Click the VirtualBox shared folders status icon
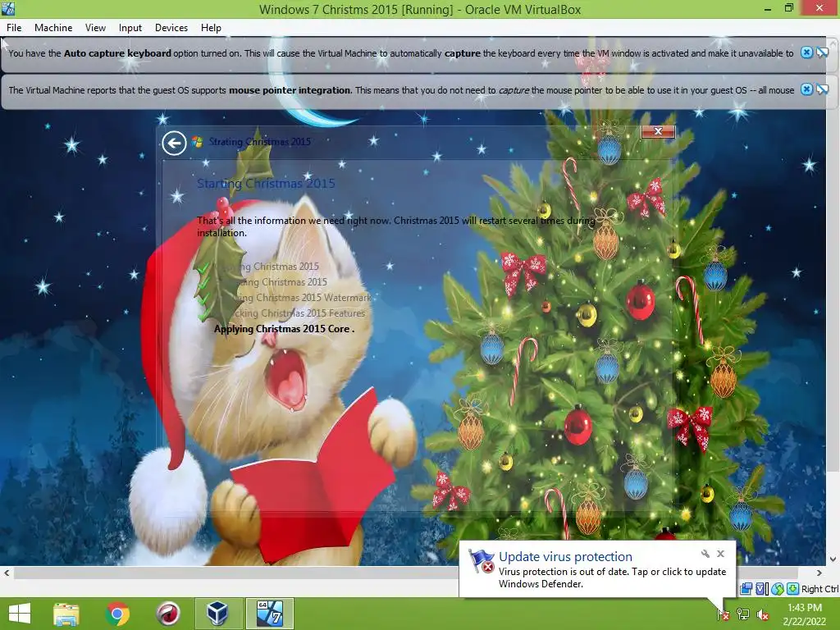Screen dimensions: 840x630 tap(746, 589)
